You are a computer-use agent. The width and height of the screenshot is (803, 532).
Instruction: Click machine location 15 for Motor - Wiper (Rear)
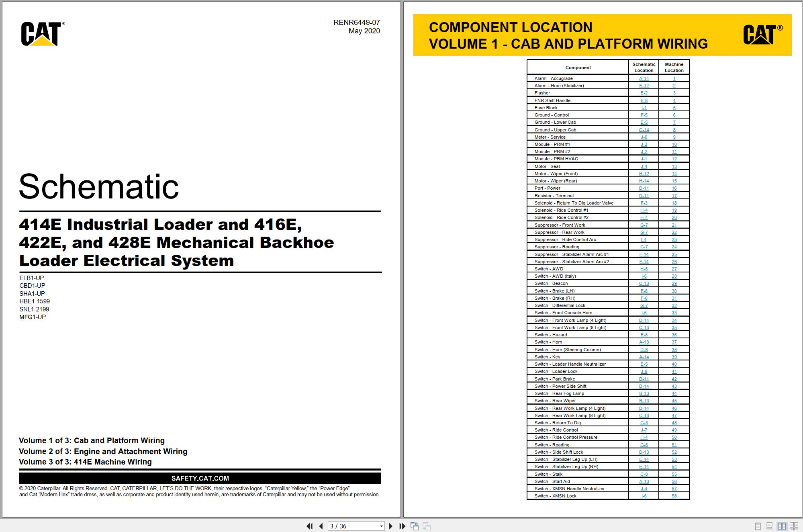click(674, 181)
